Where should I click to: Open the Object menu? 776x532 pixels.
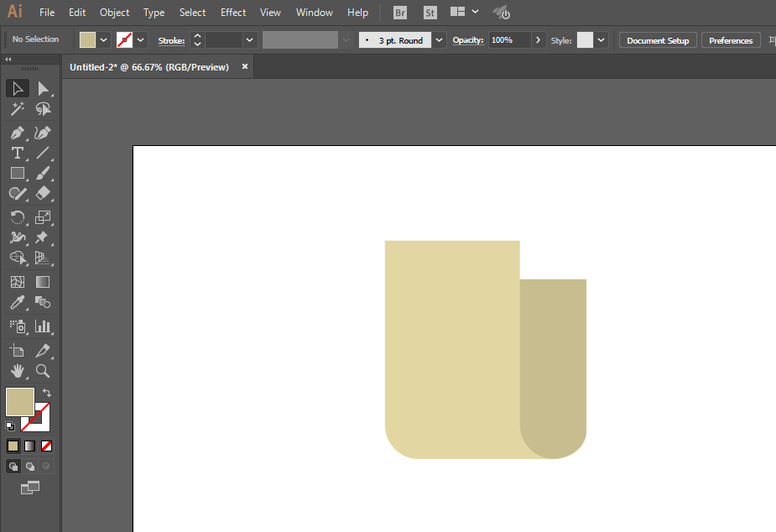pos(114,13)
